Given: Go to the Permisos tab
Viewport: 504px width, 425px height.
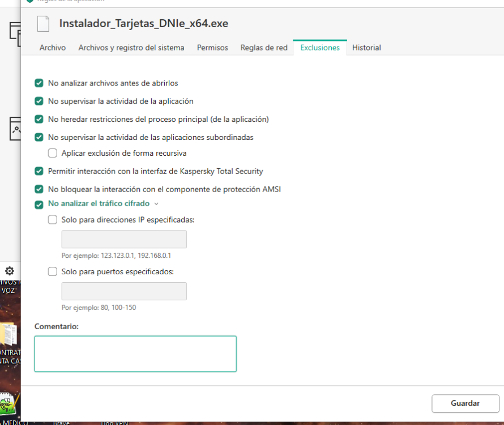Looking at the screenshot, I should pos(212,48).
